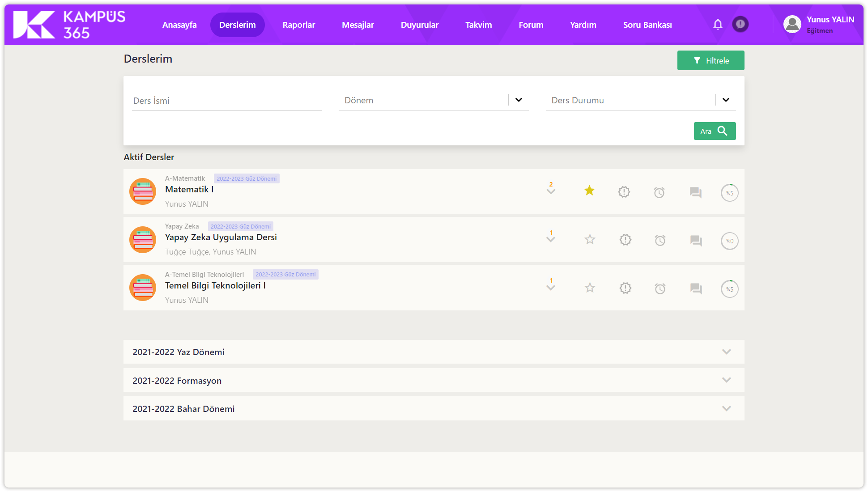Click alert badge icon on Temel Bilgi Teknolojileri

click(625, 288)
